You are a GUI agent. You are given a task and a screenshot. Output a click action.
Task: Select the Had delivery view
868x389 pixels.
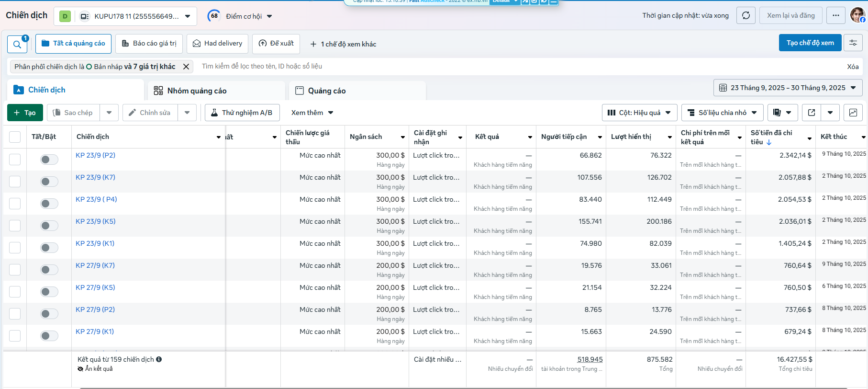coord(217,44)
